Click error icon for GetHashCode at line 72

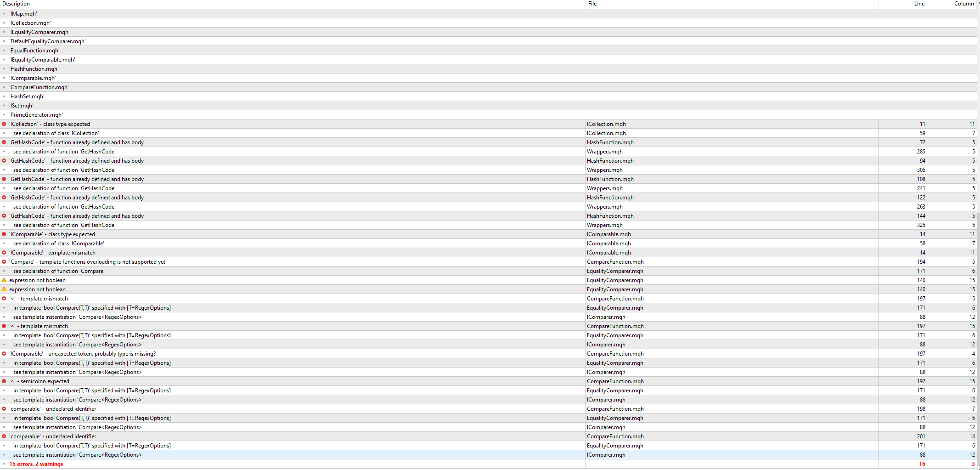coord(4,142)
